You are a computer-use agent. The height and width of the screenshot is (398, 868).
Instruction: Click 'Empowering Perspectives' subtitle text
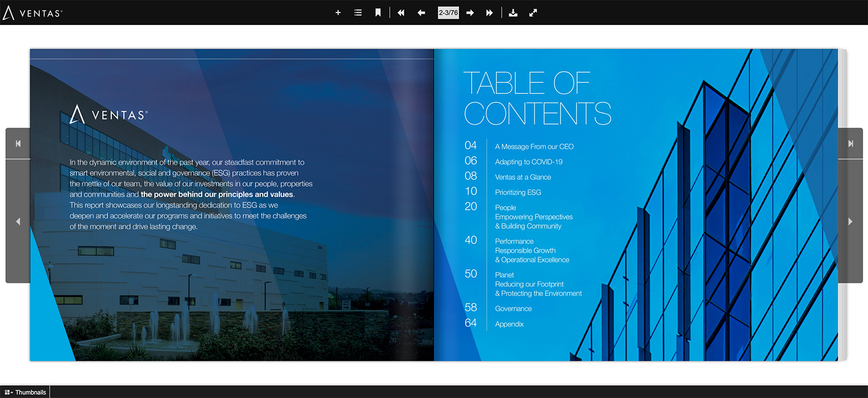point(534,217)
